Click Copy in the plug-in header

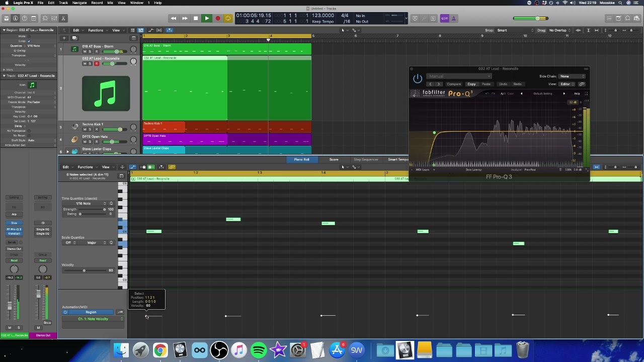[x=471, y=84]
